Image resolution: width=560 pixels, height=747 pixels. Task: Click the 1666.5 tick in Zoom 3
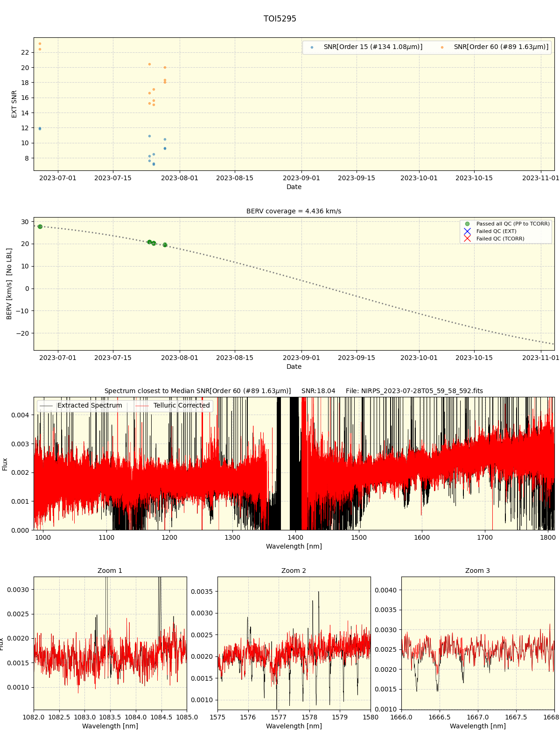point(439,717)
